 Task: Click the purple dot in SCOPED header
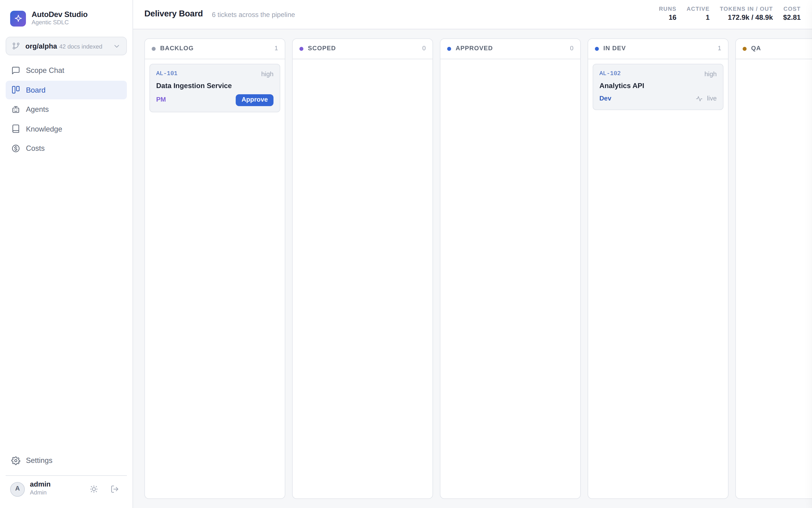(301, 49)
